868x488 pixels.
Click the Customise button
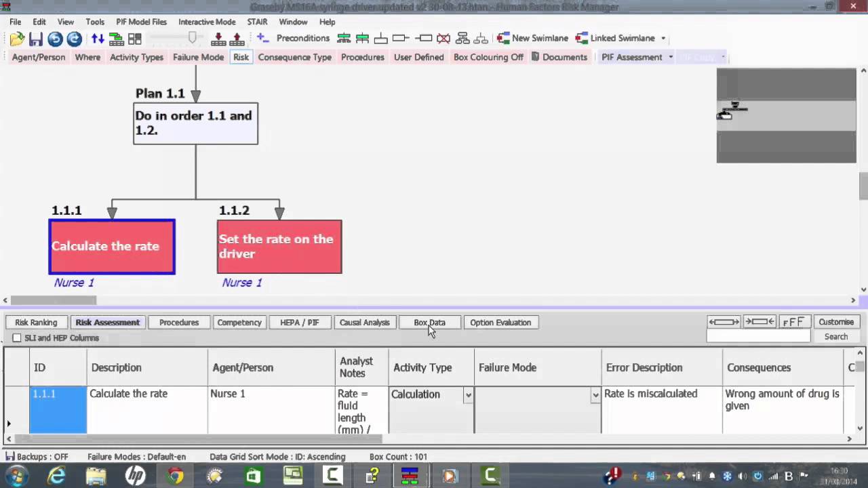tap(836, 322)
